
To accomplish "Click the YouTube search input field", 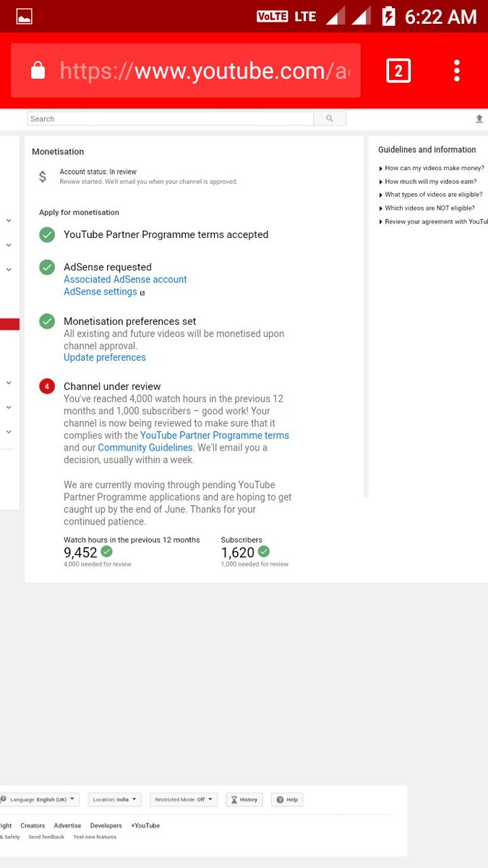I will pyautogui.click(x=170, y=119).
